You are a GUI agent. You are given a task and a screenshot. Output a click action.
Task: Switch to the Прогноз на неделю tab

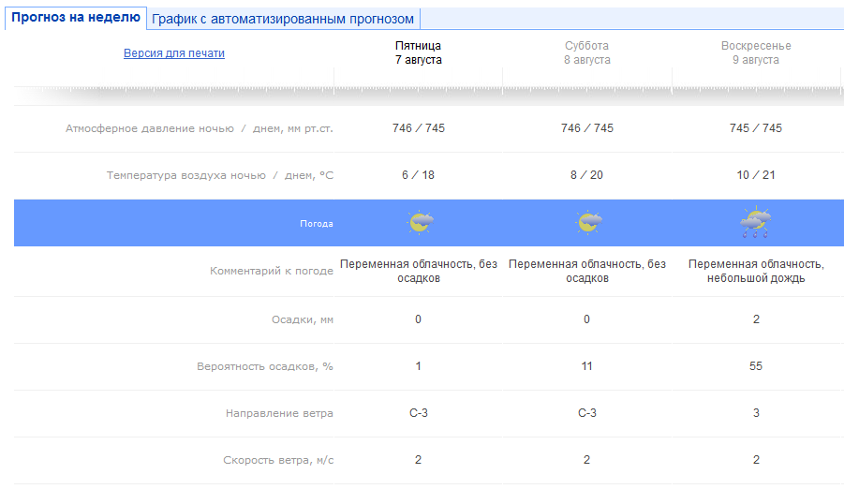tap(76, 18)
